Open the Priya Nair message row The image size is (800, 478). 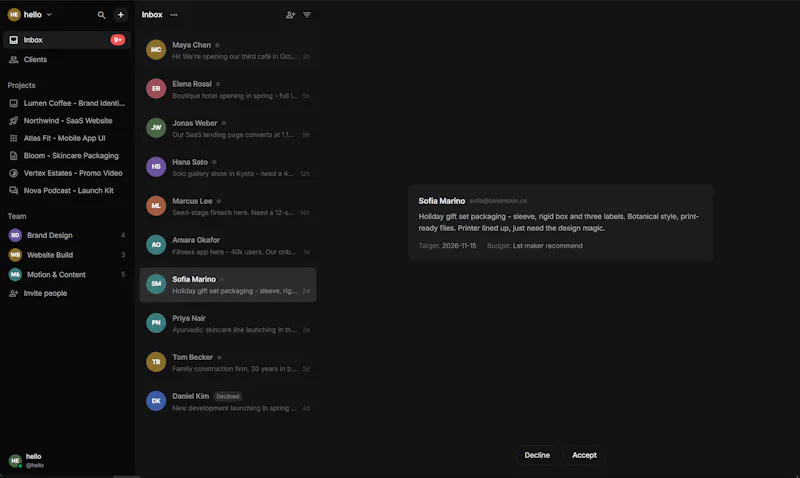[x=228, y=323]
